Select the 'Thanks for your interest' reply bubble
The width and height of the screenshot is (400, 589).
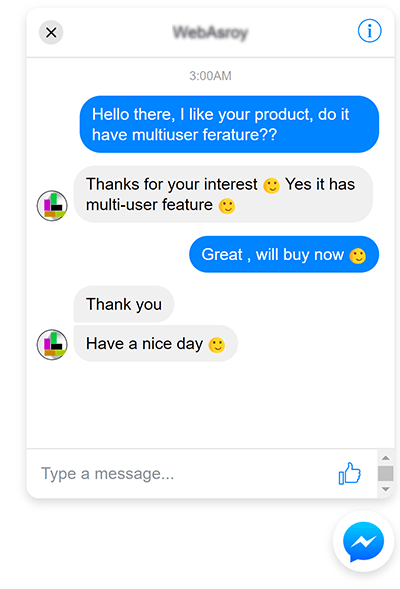[x=223, y=194]
